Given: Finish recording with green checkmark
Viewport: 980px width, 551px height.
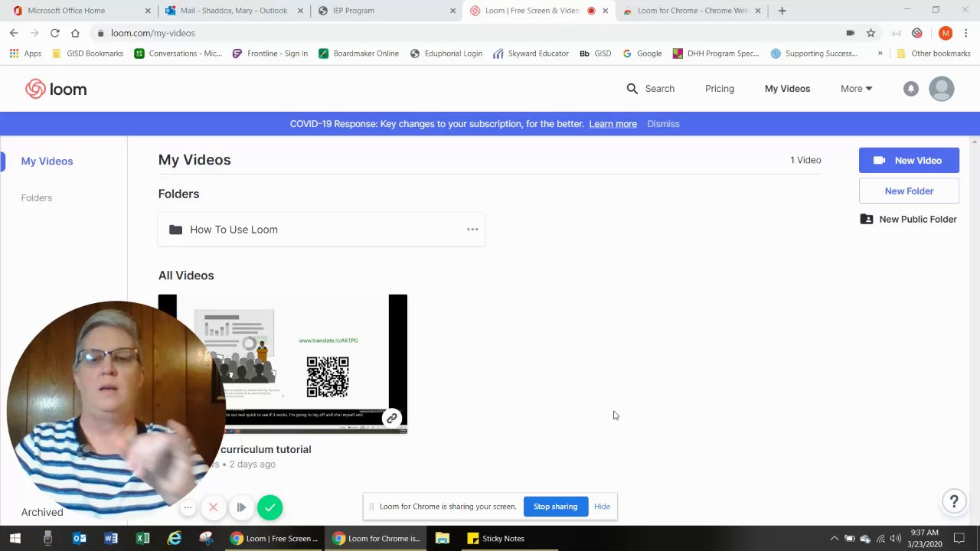Looking at the screenshot, I should click(x=269, y=507).
